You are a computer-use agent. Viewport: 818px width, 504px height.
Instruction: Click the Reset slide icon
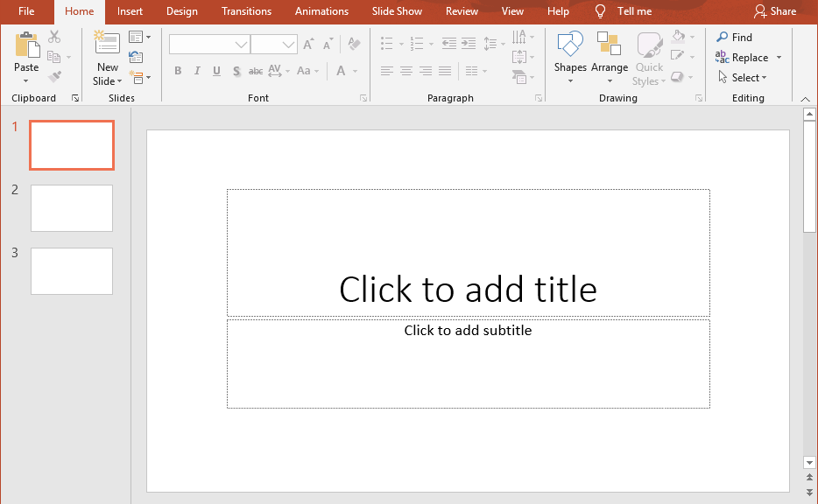tap(136, 57)
